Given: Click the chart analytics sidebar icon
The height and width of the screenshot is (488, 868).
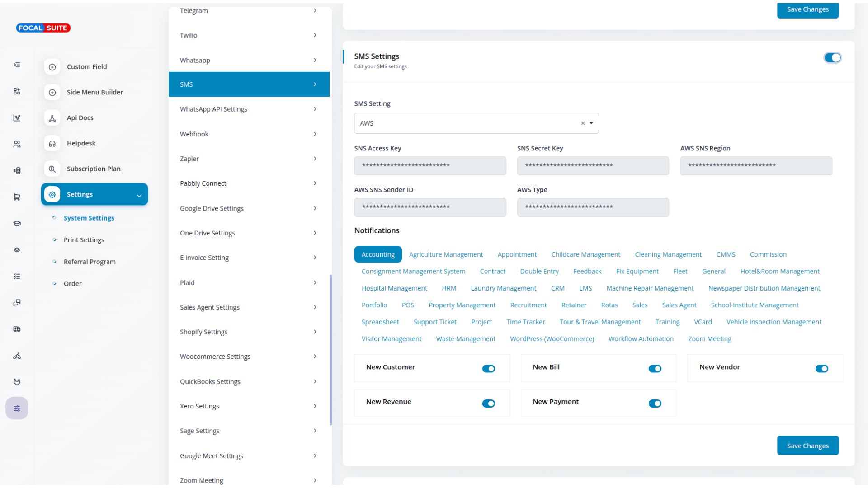Looking at the screenshot, I should point(17,118).
